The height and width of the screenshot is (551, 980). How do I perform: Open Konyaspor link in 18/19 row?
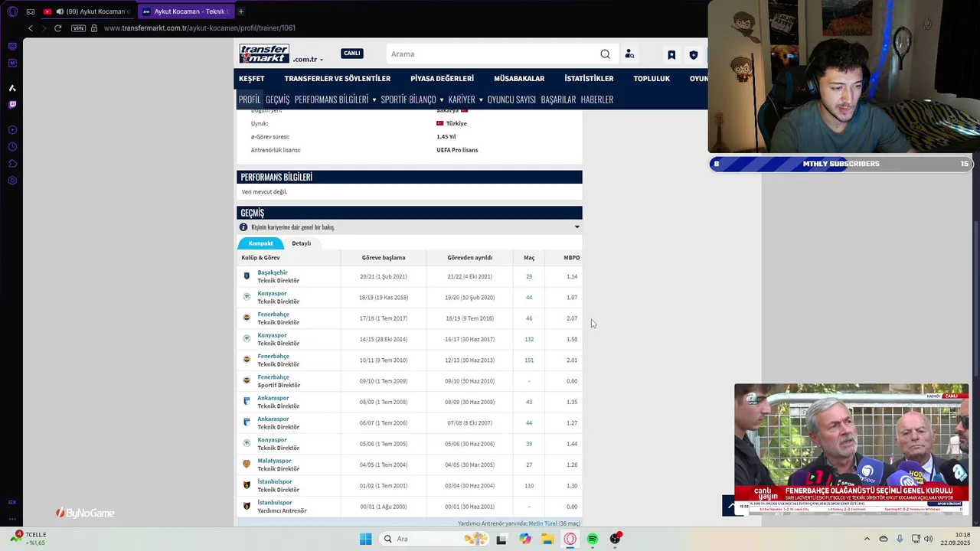pyautogui.click(x=272, y=293)
